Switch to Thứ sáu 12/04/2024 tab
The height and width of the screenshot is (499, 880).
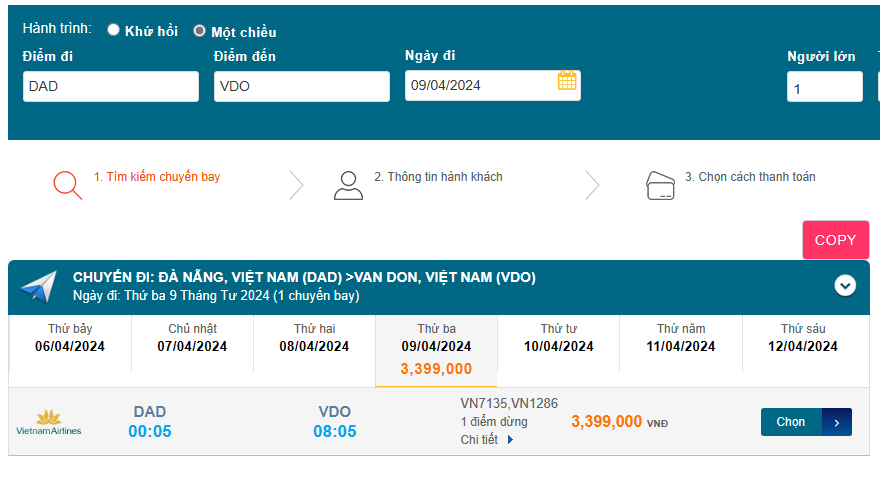pos(803,338)
